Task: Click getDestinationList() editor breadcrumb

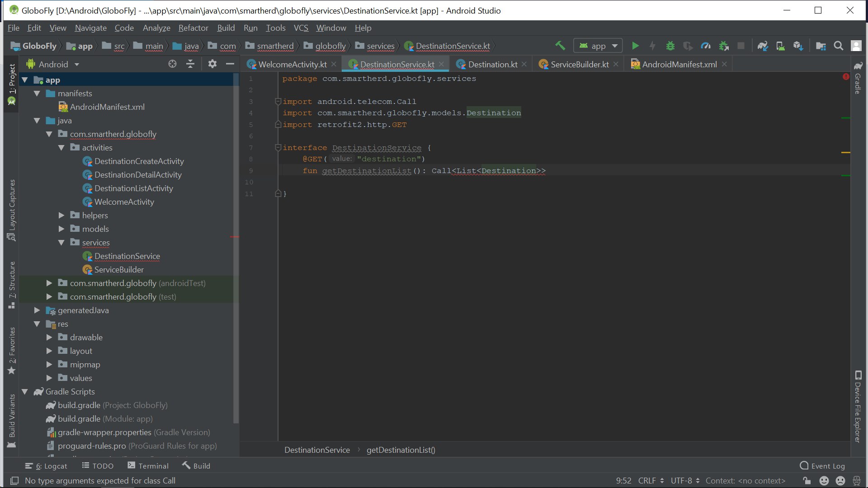Action: [401, 450]
